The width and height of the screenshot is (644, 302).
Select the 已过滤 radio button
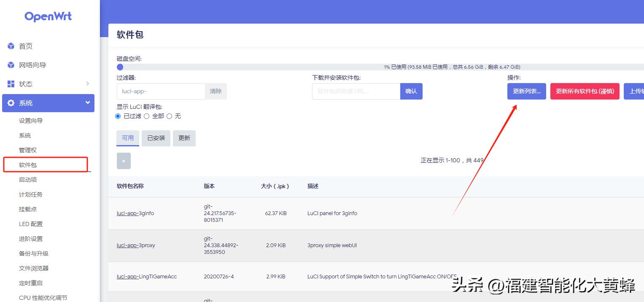pos(118,116)
